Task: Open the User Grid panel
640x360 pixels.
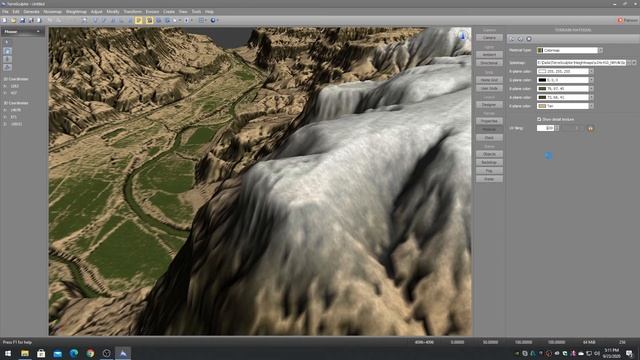Action: [x=489, y=88]
